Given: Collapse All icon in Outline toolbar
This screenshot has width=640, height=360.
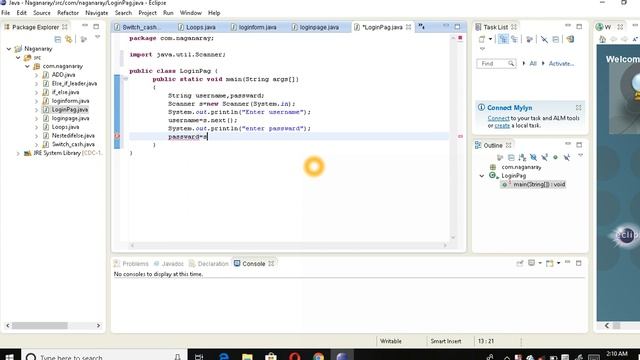Looking at the screenshot, I should click(x=511, y=157).
